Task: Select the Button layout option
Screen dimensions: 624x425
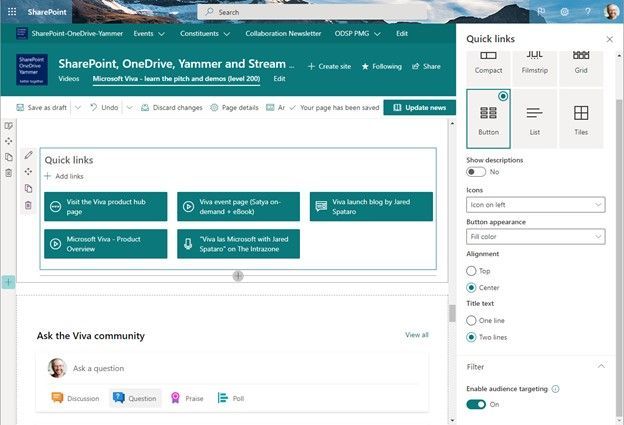Action: pyautogui.click(x=488, y=119)
